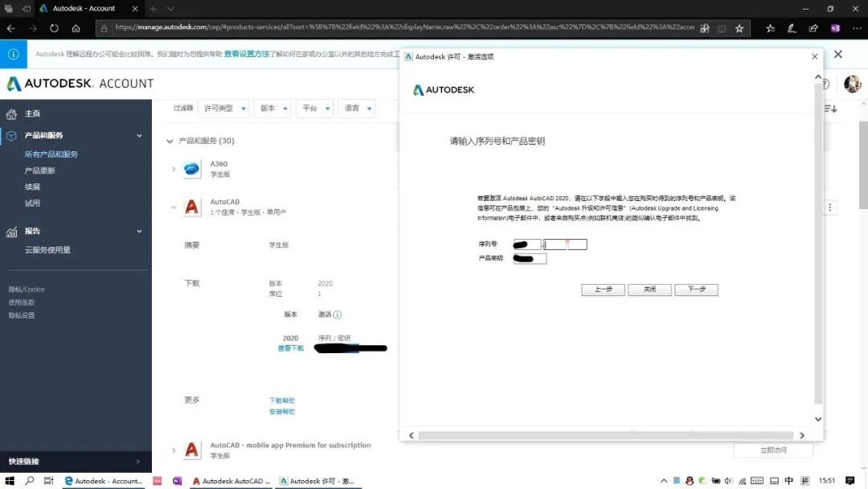Click the AutoCAD product icon
The width and height of the screenshot is (868, 489).
pyautogui.click(x=191, y=208)
